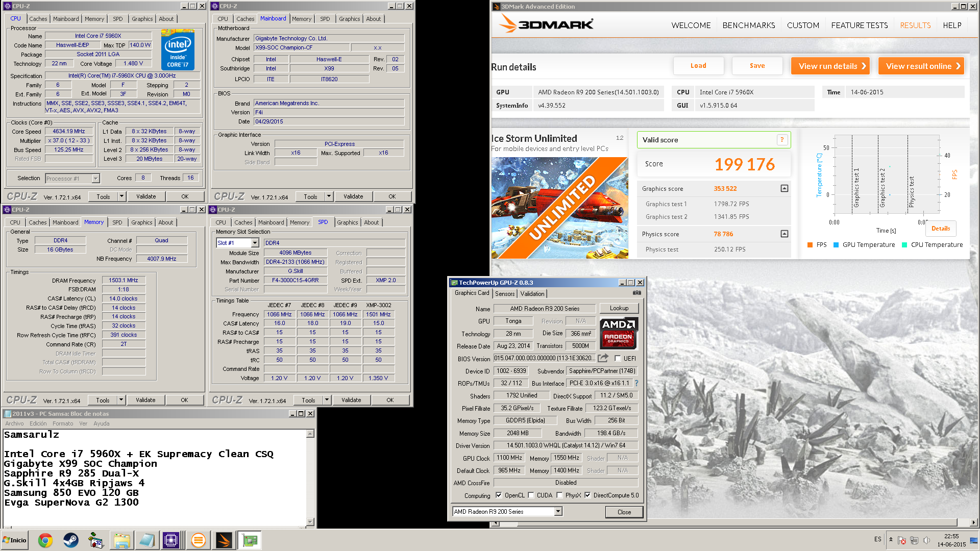The width and height of the screenshot is (980, 551).
Task: Click the GPU-Z screenshot camera icon
Action: point(636,293)
